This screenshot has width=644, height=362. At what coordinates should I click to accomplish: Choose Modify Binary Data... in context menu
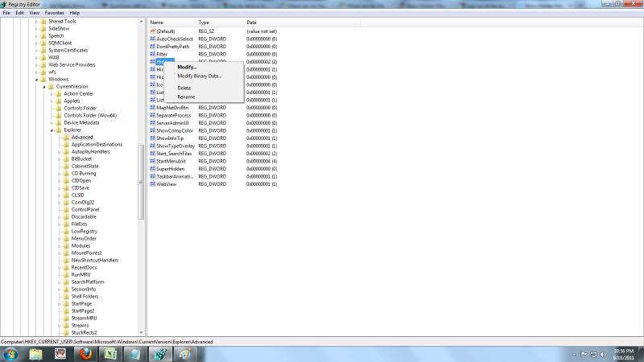tap(199, 76)
